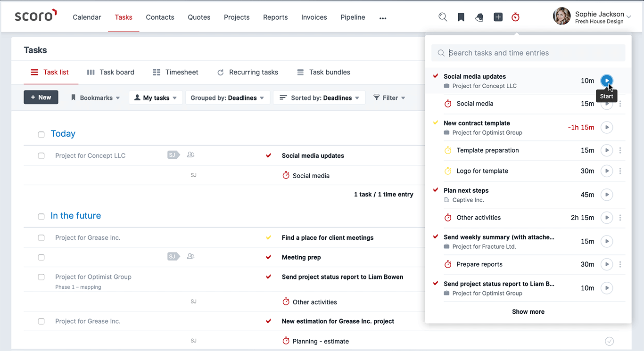
Task: Start timer for New contract template
Action: [x=607, y=127]
